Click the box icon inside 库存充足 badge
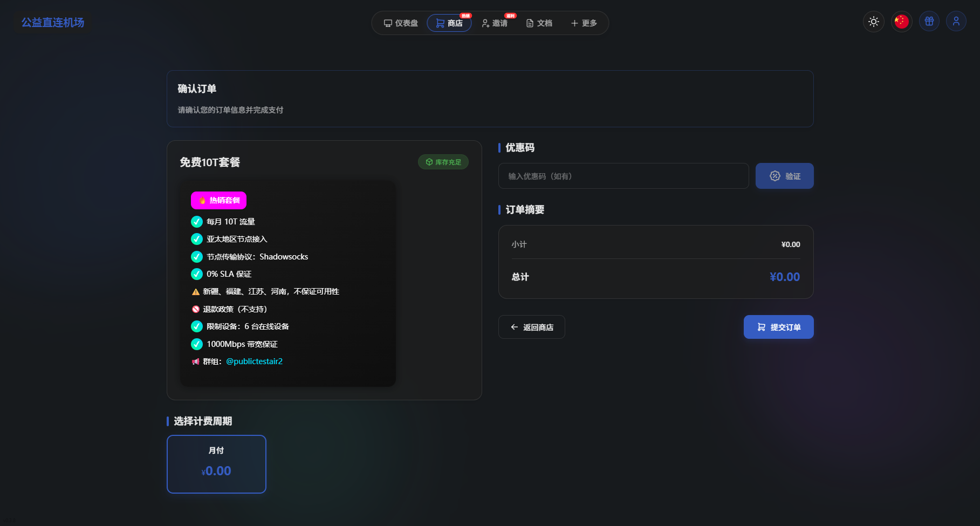This screenshot has width=980, height=526. [429, 162]
